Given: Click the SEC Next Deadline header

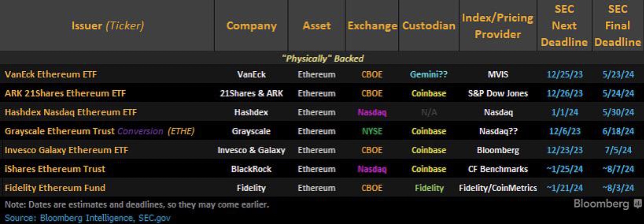Looking at the screenshot, I should point(564,25).
